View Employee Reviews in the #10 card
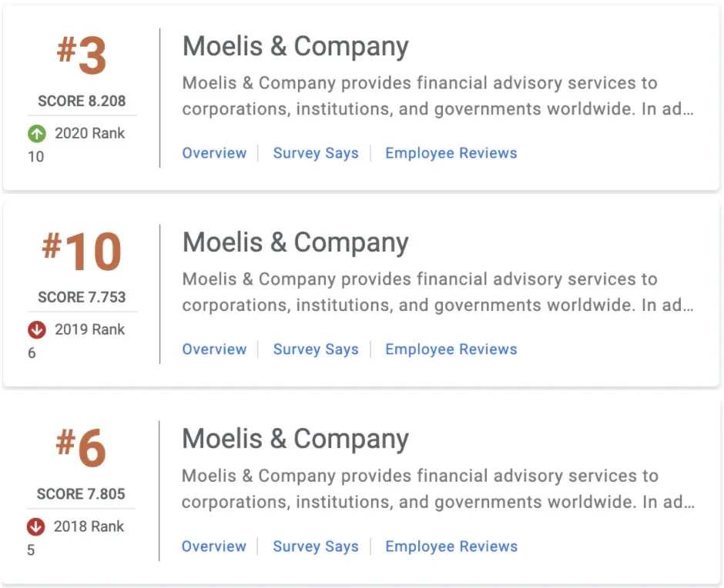Viewport: 724px width, 588px height. 451,349
